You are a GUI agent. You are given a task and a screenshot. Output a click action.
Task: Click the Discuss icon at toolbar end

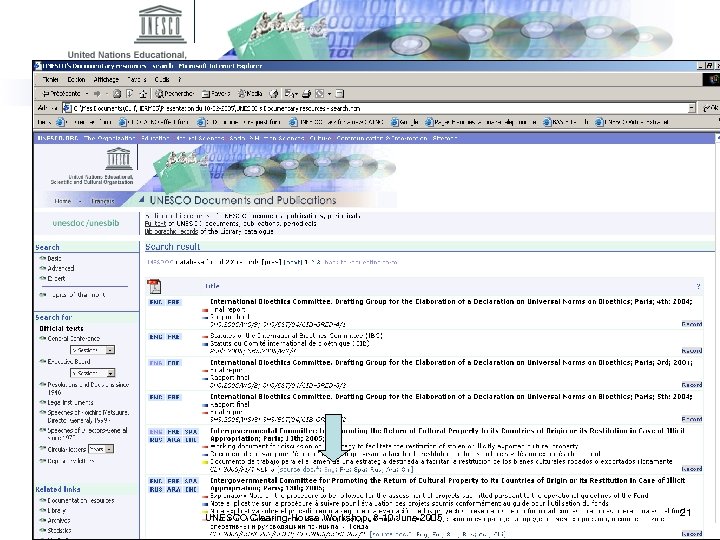(340, 94)
